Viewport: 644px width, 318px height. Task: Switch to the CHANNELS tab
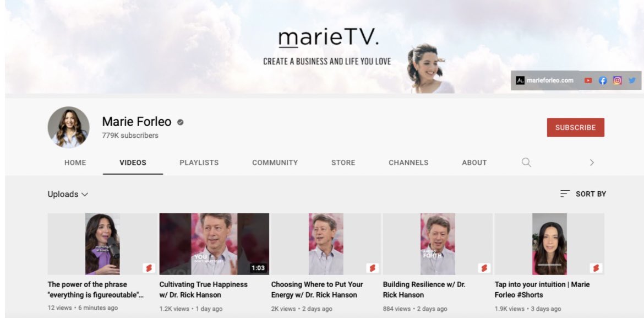pyautogui.click(x=408, y=163)
